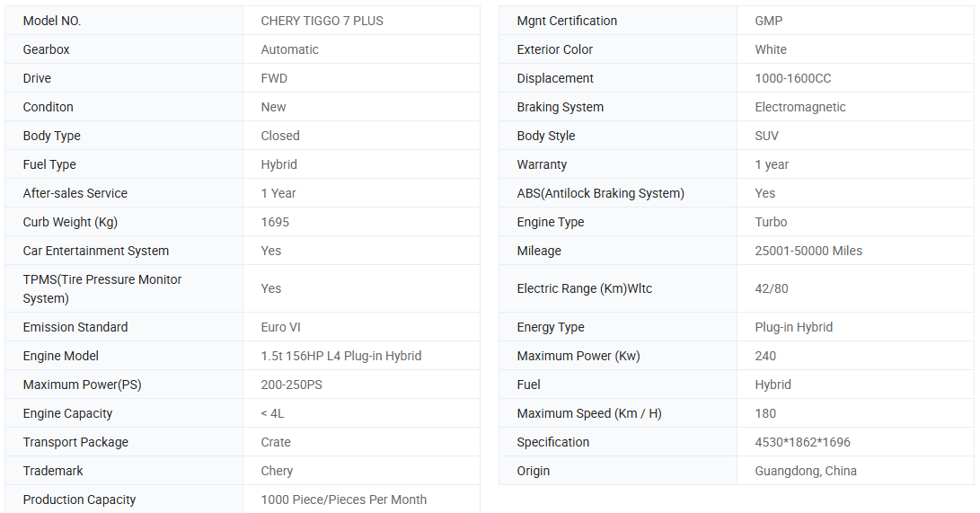Click the 1000-1600CC displacement value
The width and height of the screenshot is (980, 513).
[793, 78]
